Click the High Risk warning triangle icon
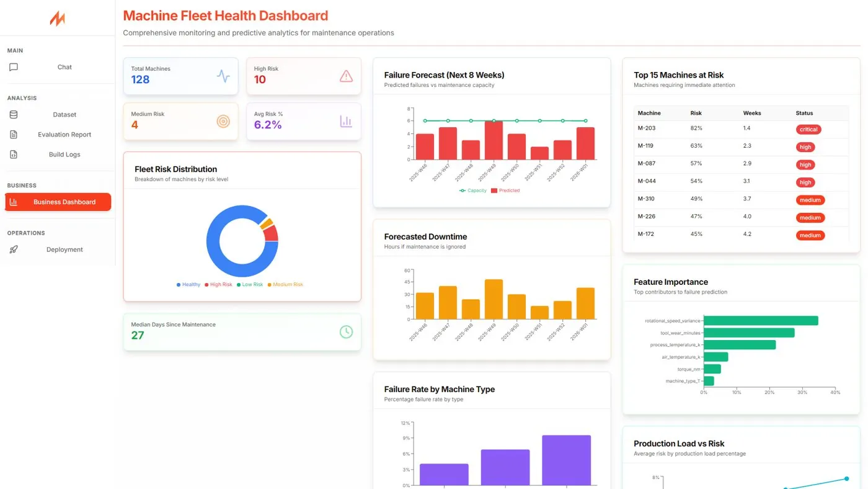This screenshot has height=489, width=868. point(346,76)
